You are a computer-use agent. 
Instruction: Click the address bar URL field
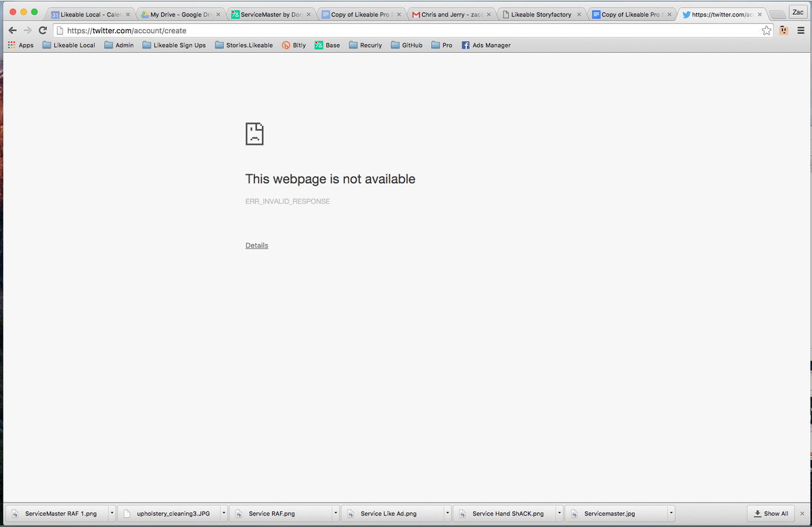(x=413, y=30)
